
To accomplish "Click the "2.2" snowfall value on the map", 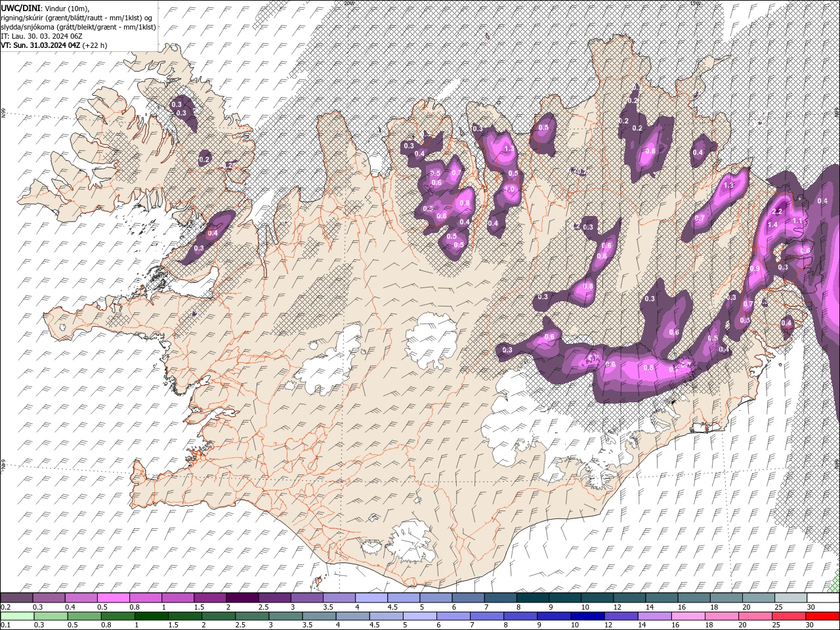I will pyautogui.click(x=778, y=211).
